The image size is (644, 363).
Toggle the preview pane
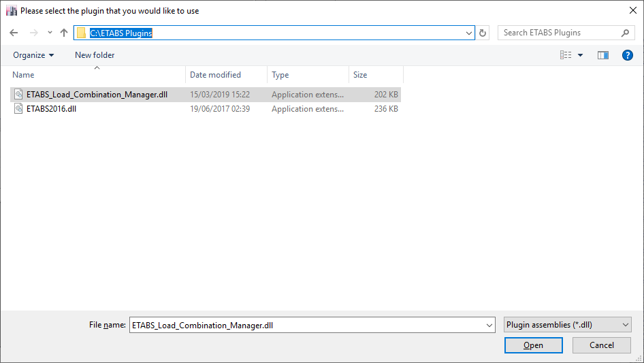(603, 55)
